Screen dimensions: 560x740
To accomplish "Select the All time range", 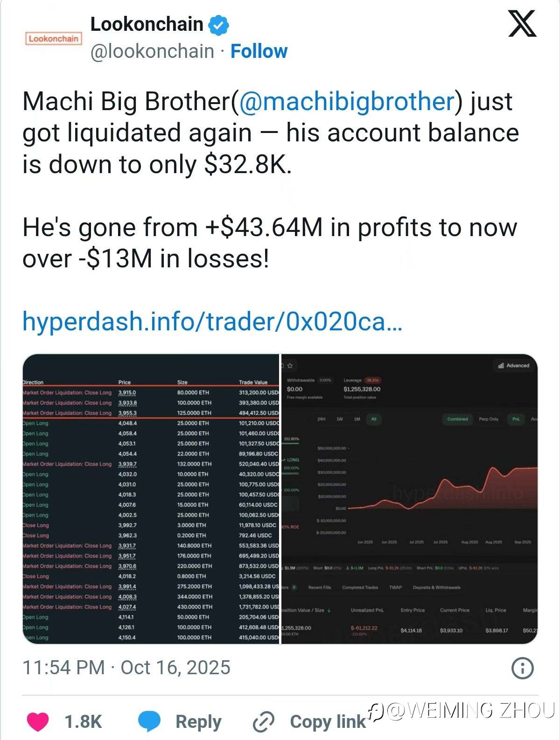I will 373,419.
